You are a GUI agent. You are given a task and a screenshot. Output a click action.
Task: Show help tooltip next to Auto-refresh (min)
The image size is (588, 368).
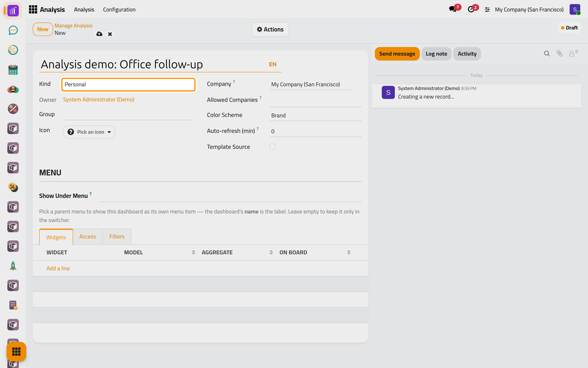click(258, 129)
